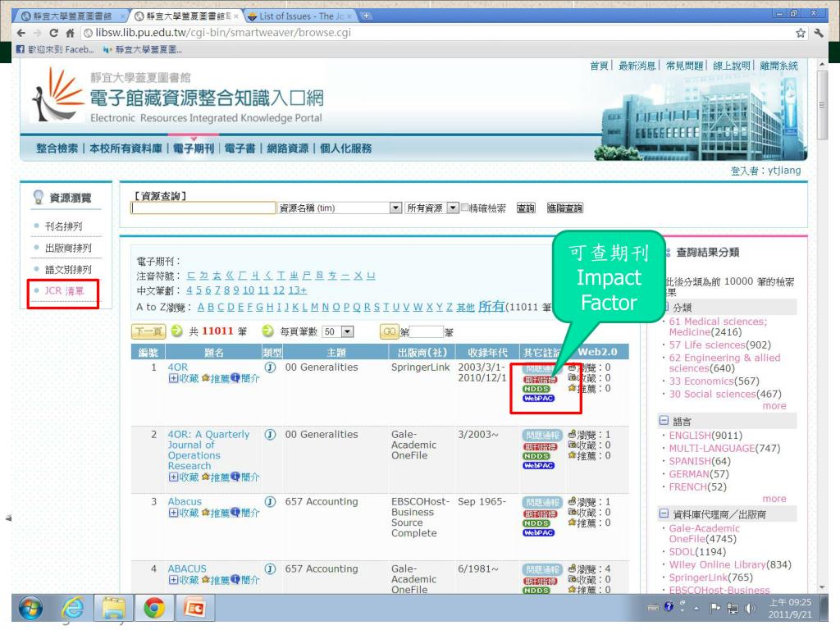Click the NDDS badge in the 4OR row

536,389
